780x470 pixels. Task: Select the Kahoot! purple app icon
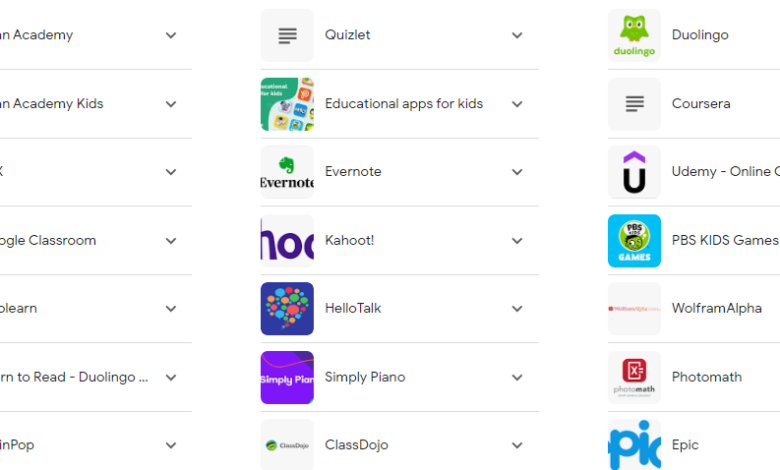coord(287,241)
